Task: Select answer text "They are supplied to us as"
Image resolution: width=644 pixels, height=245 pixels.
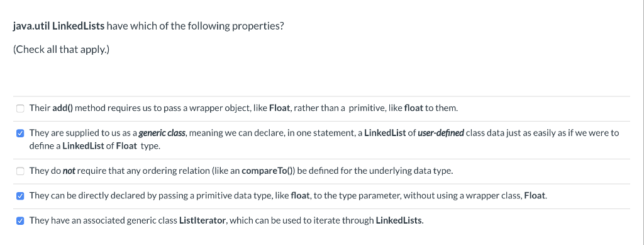Action: click(324, 139)
